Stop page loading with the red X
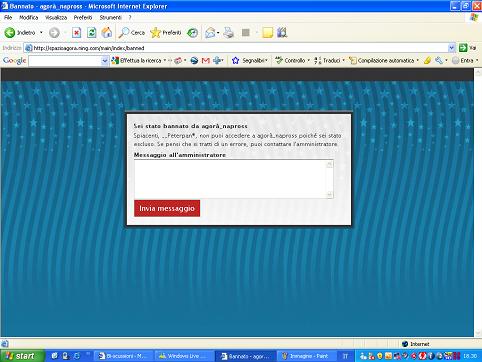482x362 pixels. pyautogui.click(x=77, y=33)
